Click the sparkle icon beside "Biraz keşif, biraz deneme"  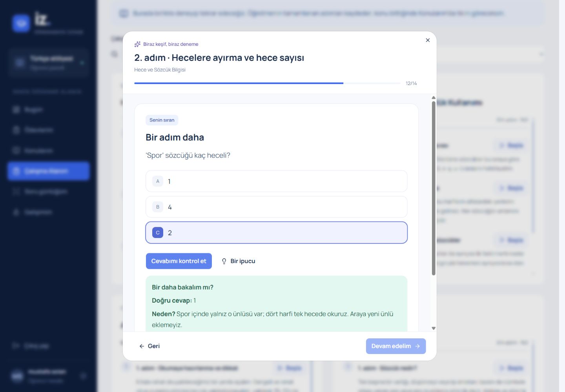(x=137, y=44)
